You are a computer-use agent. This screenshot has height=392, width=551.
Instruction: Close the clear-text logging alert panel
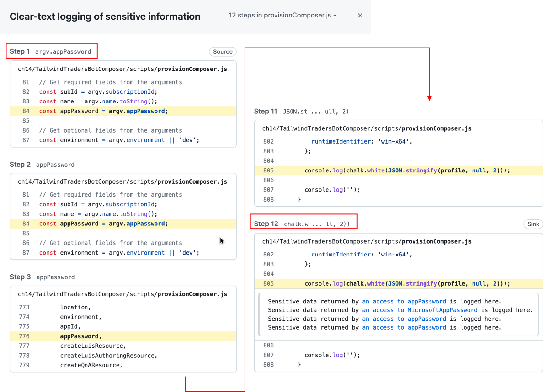pos(360,16)
